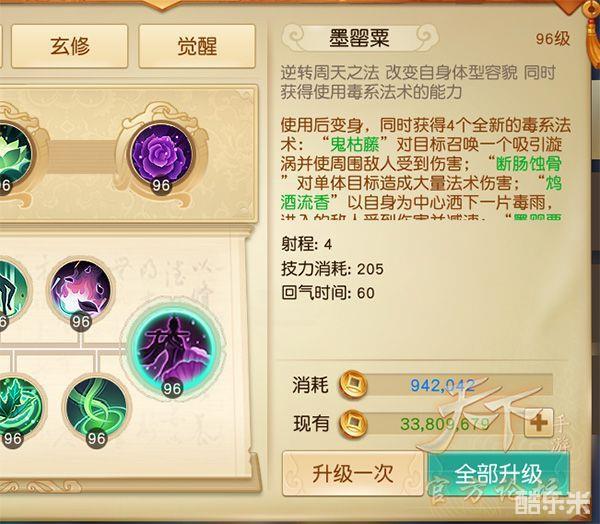This screenshot has width=600, height=524.
Task: Click the gold coin beside 现有
Action: (x=353, y=423)
